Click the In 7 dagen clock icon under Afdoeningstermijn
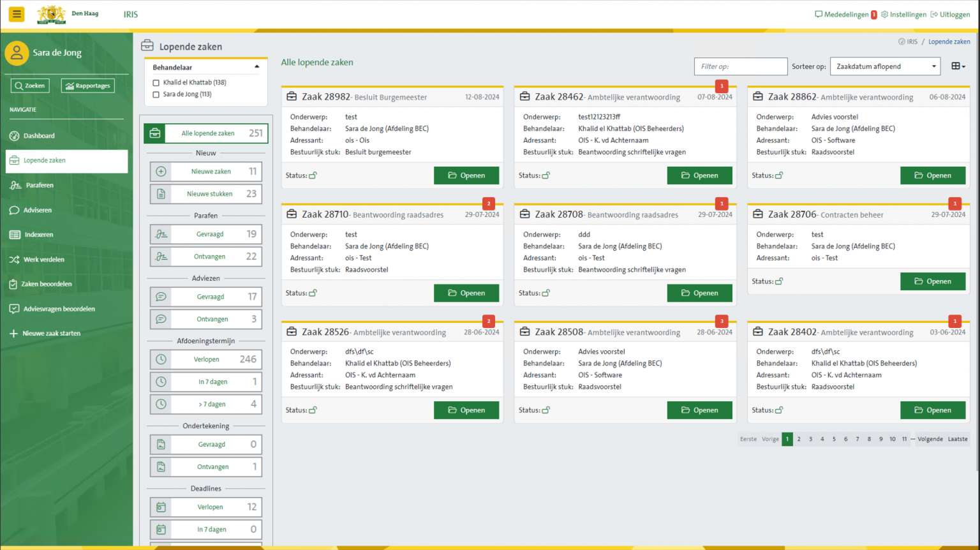The width and height of the screenshot is (980, 550). pyautogui.click(x=161, y=382)
